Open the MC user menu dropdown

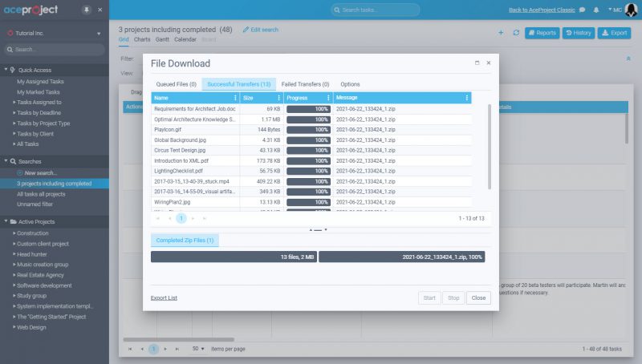pyautogui.click(x=615, y=10)
